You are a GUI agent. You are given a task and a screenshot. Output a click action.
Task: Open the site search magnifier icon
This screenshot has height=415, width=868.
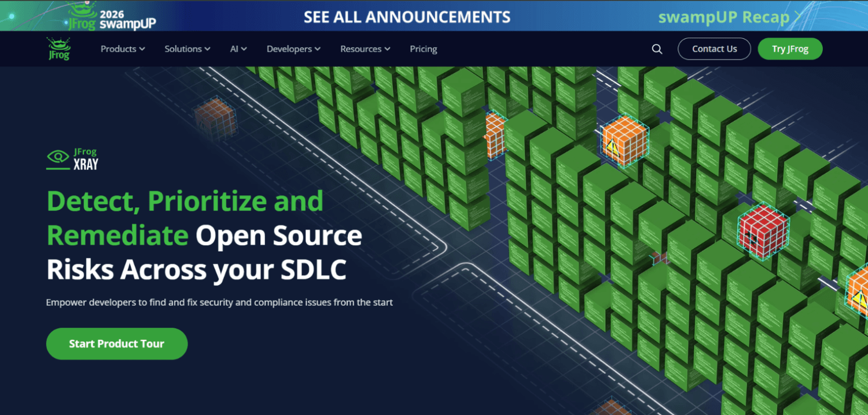click(x=657, y=49)
